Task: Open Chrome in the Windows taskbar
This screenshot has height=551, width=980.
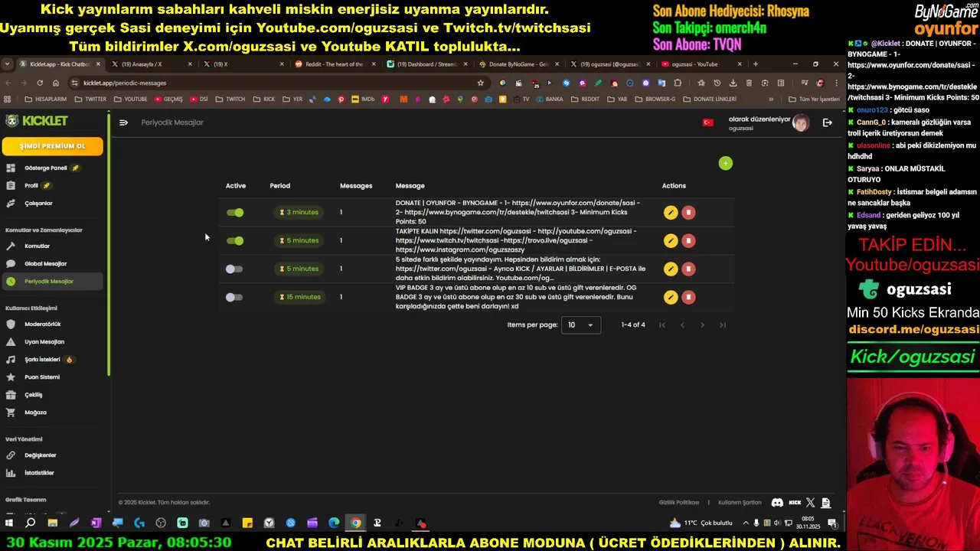Action: [355, 523]
